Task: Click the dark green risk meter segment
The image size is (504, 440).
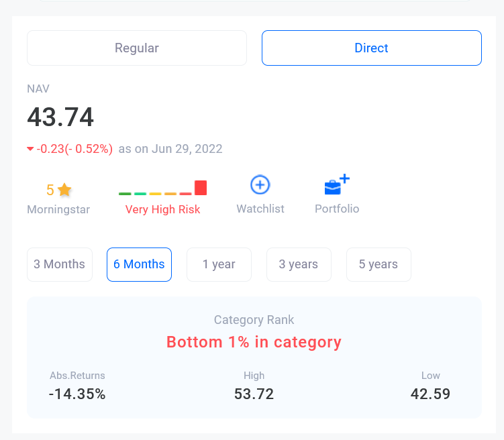Action: 125,194
